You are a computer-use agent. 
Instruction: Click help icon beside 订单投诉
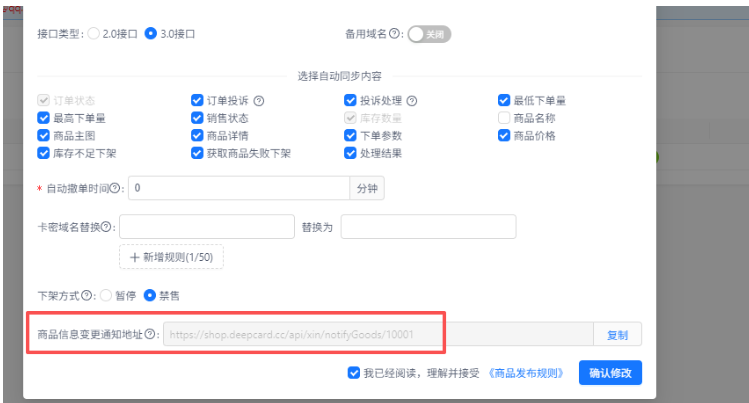pyautogui.click(x=259, y=100)
